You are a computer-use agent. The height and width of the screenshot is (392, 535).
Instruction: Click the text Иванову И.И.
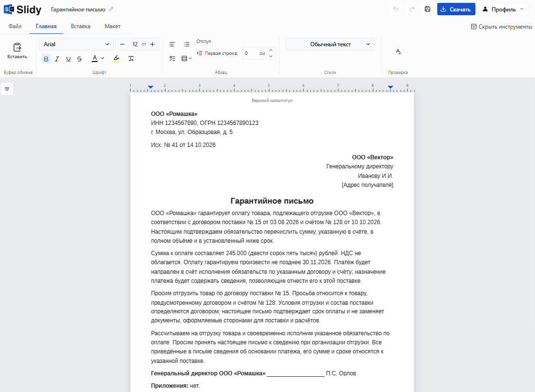(x=375, y=176)
